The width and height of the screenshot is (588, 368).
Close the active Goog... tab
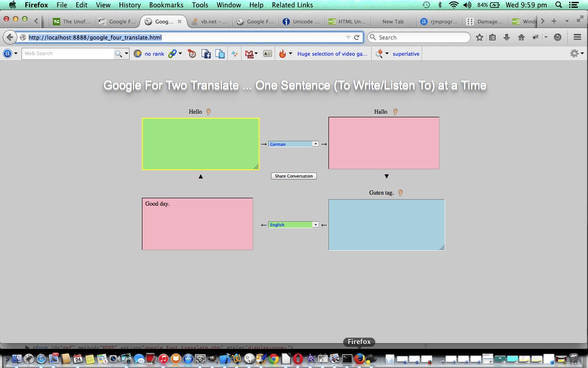(180, 22)
